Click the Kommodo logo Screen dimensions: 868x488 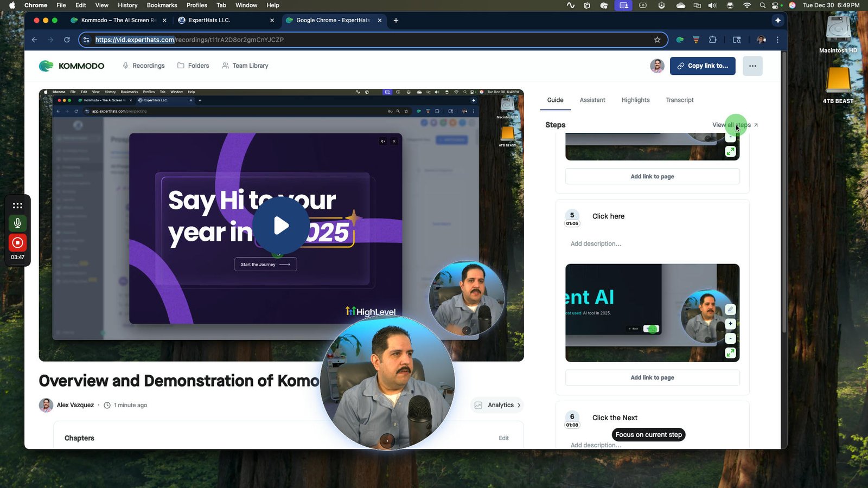click(72, 66)
